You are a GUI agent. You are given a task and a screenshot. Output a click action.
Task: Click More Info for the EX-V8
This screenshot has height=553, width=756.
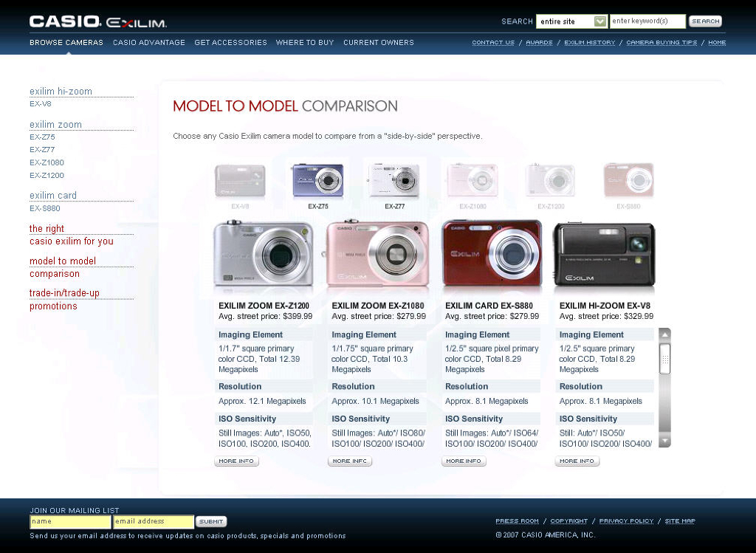tap(577, 461)
